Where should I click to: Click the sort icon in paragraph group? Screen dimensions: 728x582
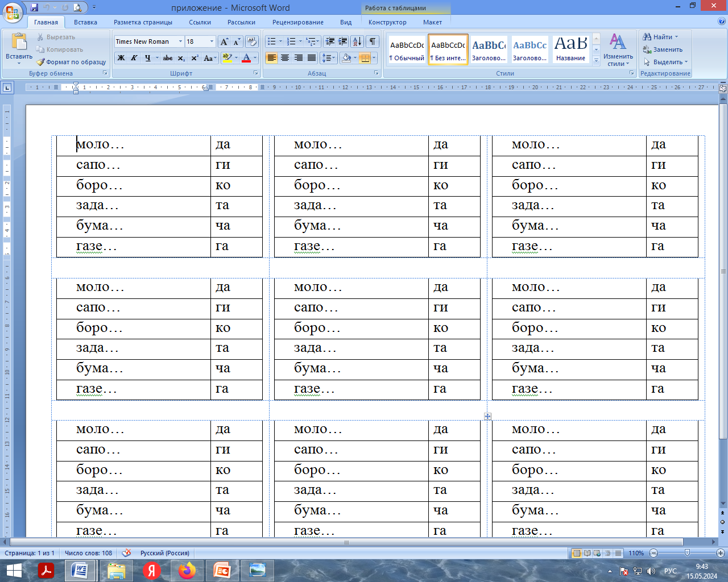click(x=357, y=41)
